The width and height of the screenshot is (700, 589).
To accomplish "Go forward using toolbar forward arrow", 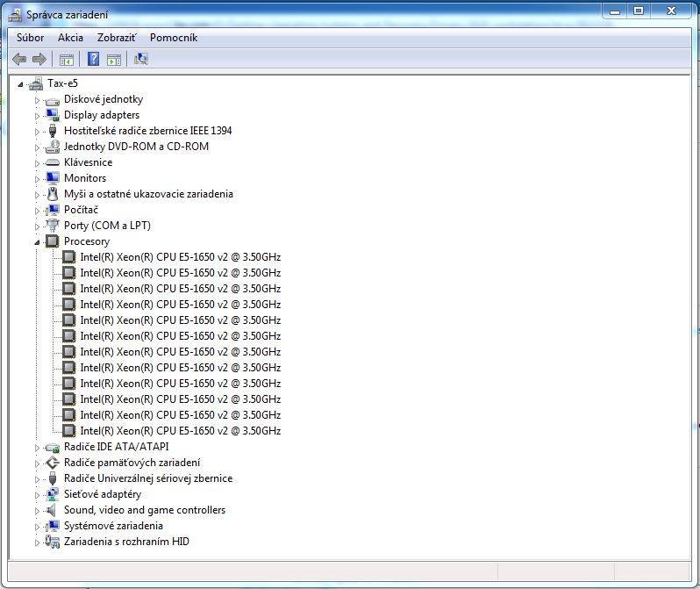I will 39,59.
